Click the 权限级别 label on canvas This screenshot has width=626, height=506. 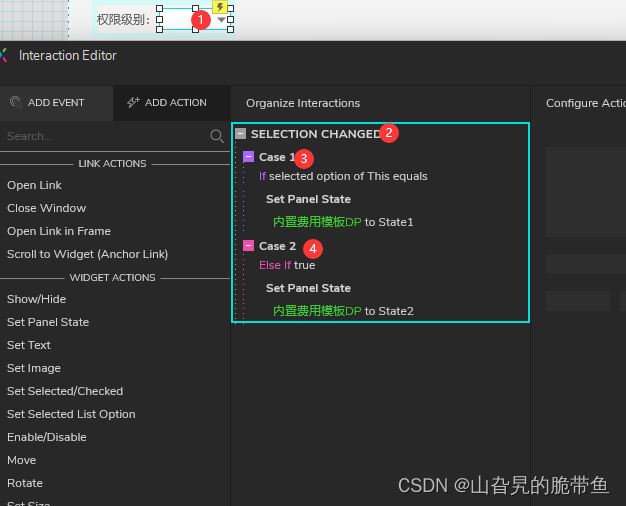pos(123,19)
